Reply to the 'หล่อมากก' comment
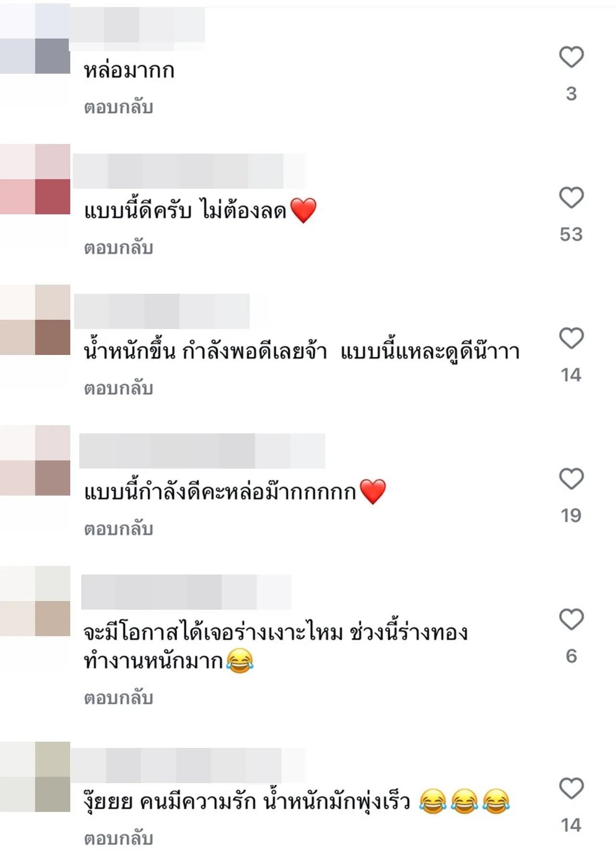Screen dimensions: 616x863 118,107
